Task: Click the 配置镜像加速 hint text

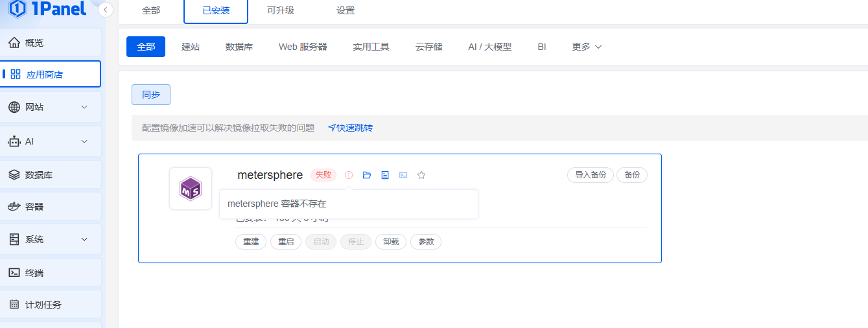Action: click(x=228, y=128)
